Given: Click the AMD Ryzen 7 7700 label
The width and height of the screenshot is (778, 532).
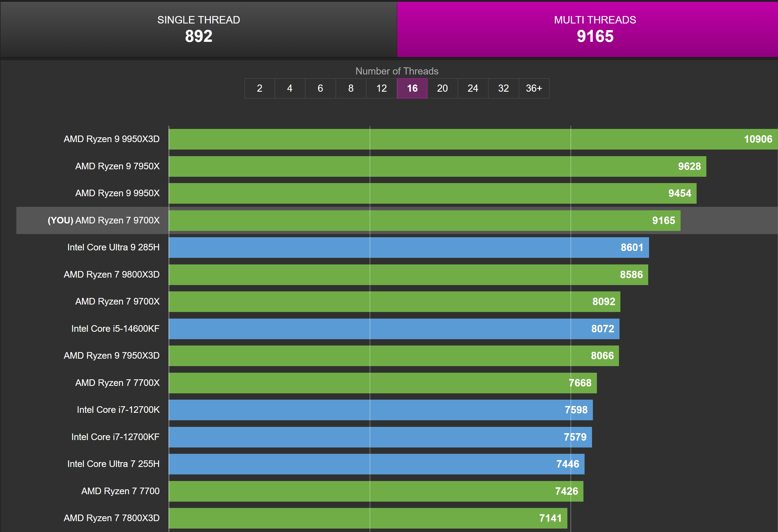Looking at the screenshot, I should pos(120,491).
